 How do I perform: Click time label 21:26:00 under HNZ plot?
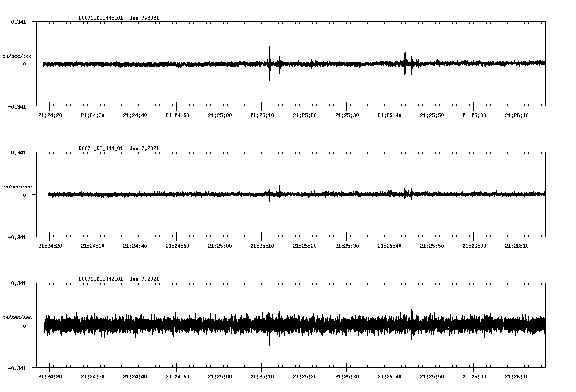tap(474, 376)
